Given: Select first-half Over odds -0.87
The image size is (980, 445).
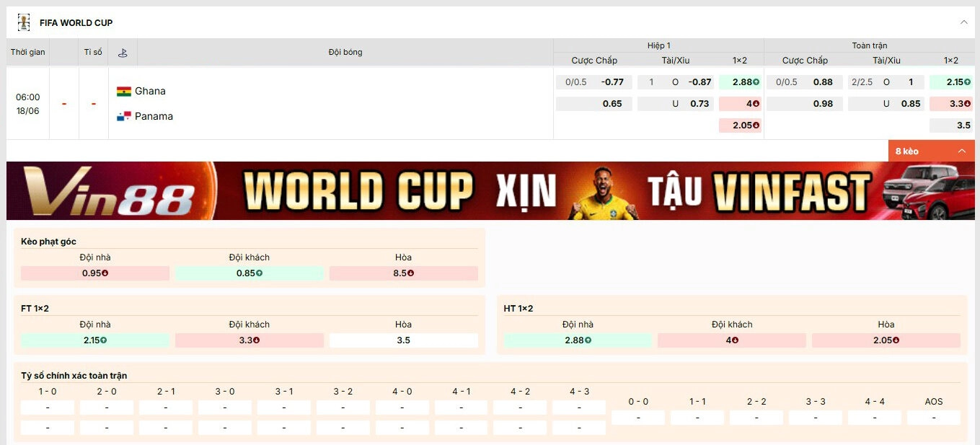Looking at the screenshot, I should [676, 82].
